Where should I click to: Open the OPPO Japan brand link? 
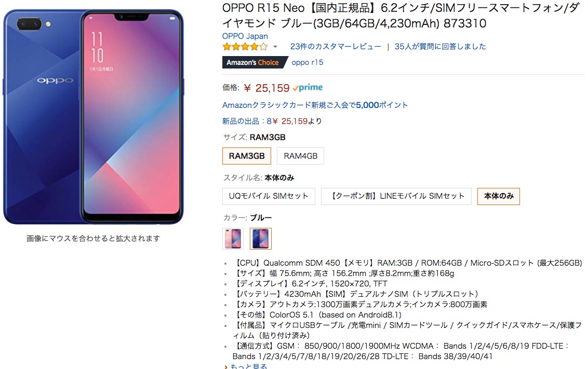(x=245, y=36)
